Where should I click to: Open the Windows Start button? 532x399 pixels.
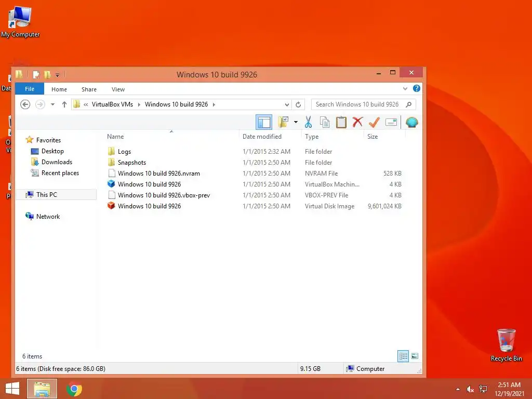[x=12, y=389]
